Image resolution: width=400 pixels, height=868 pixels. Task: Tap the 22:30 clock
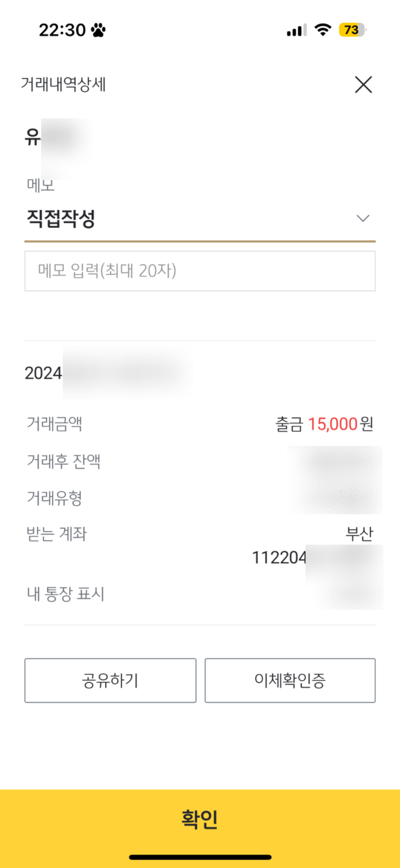tap(62, 30)
